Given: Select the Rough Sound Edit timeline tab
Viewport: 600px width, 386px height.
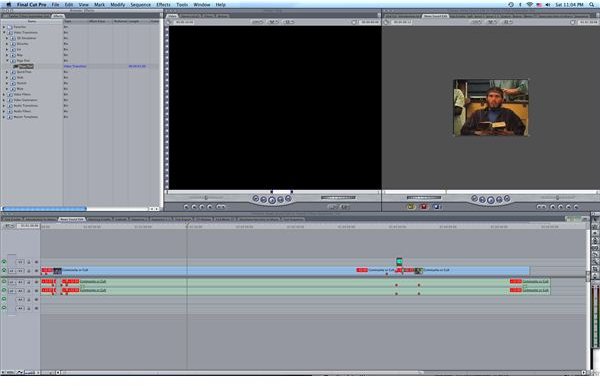Looking at the screenshot, I should pyautogui.click(x=72, y=219).
